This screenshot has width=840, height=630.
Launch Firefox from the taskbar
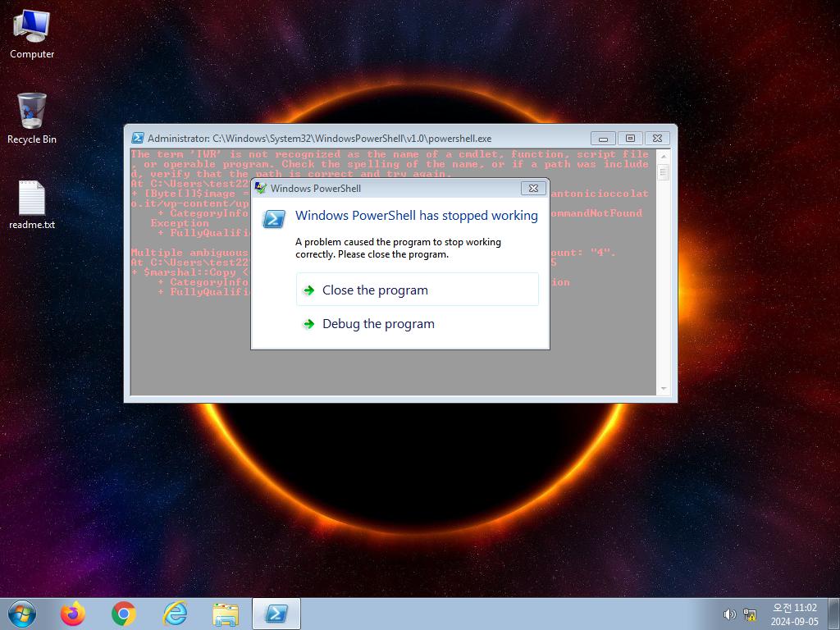(73, 614)
